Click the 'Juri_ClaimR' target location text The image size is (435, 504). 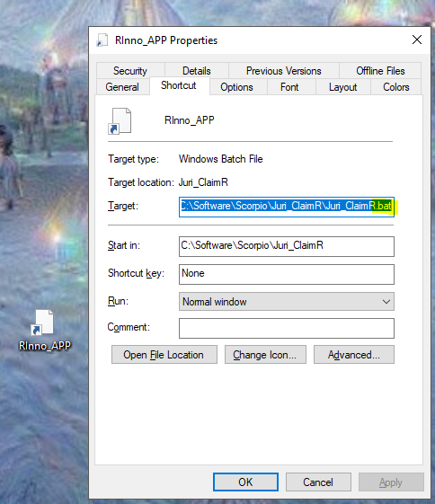(x=203, y=182)
